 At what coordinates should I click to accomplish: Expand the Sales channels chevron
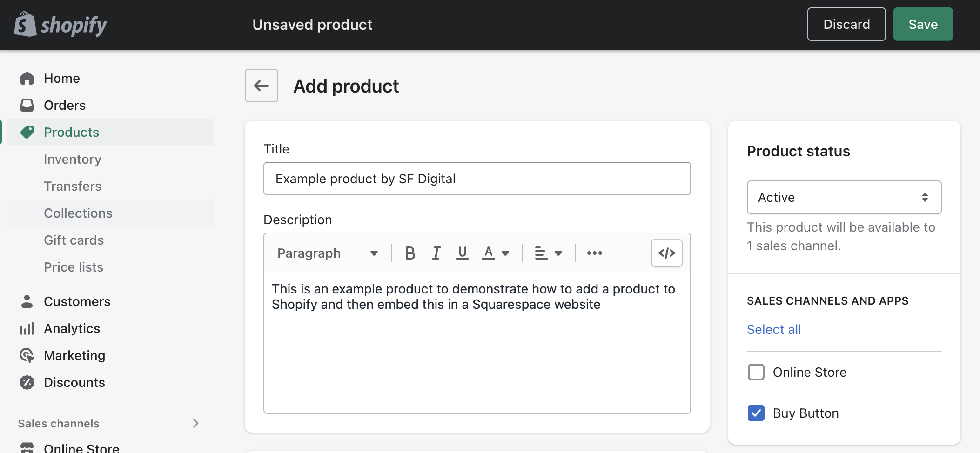(195, 423)
